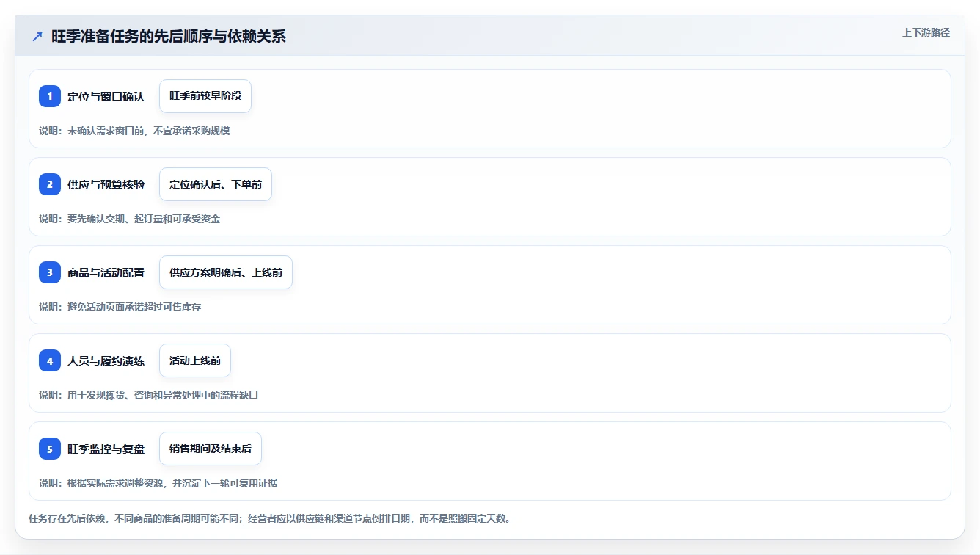Image resolution: width=980 pixels, height=555 pixels.
Task: Click the 定位确认后、下单前 tag
Action: coord(216,184)
